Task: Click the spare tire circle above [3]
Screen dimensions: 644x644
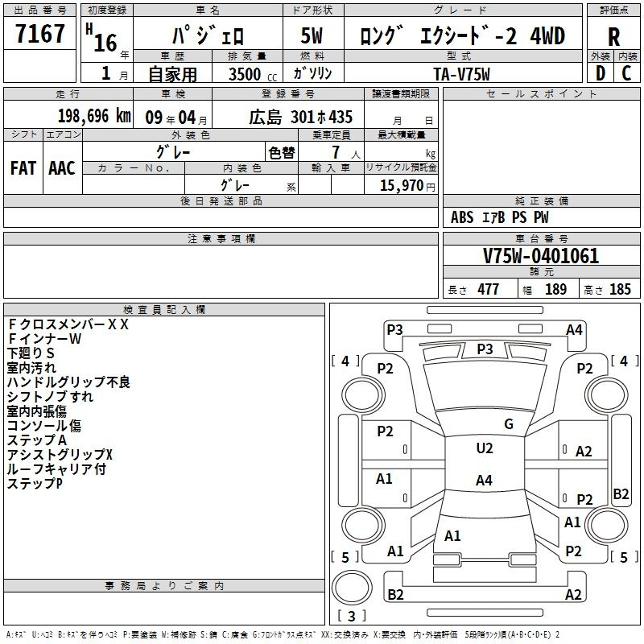Action: tap(352, 588)
